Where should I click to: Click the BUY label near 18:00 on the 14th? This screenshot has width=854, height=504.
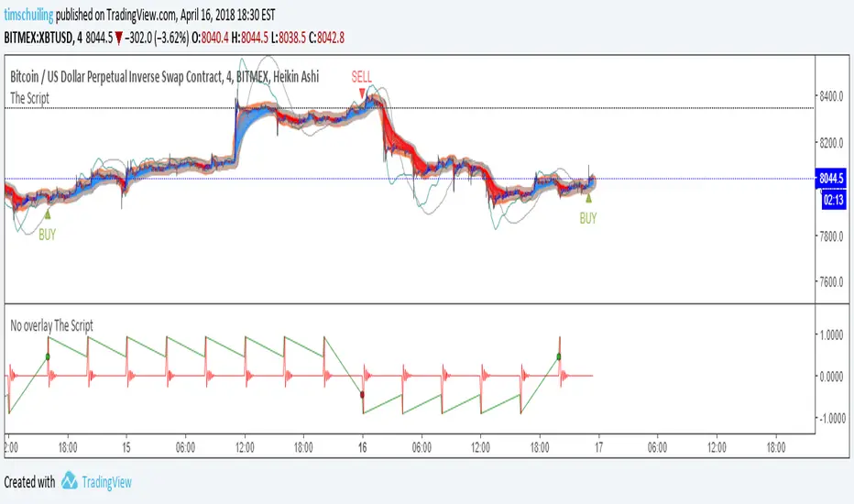pos(47,235)
